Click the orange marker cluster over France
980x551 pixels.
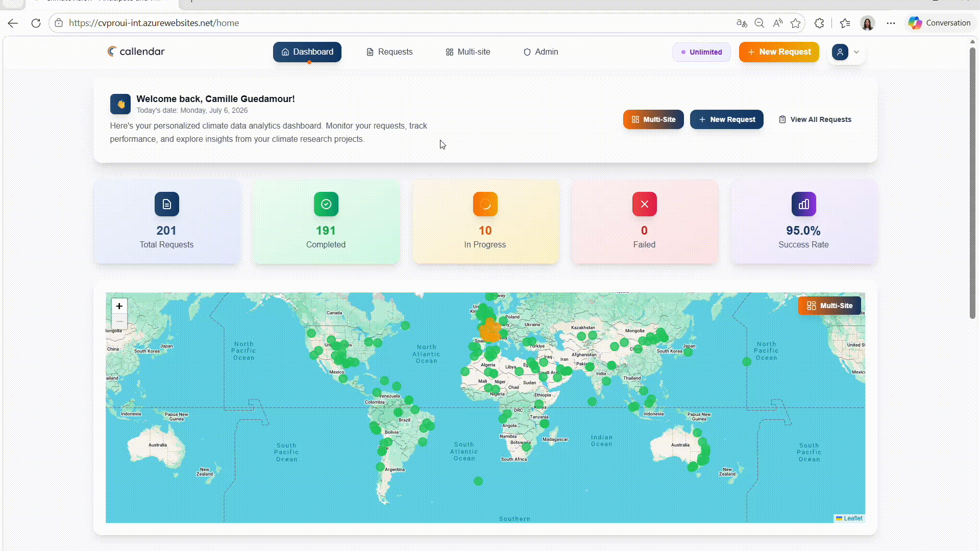pyautogui.click(x=491, y=330)
